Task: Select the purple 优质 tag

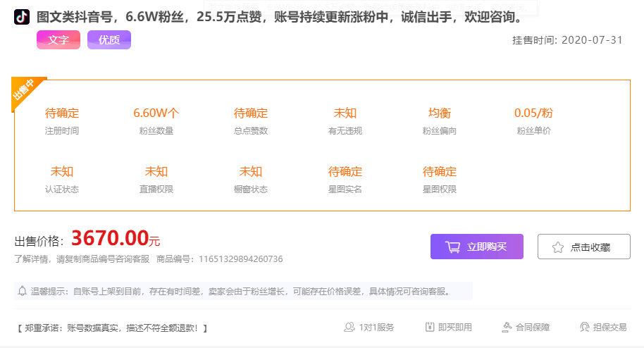Action: pos(109,40)
